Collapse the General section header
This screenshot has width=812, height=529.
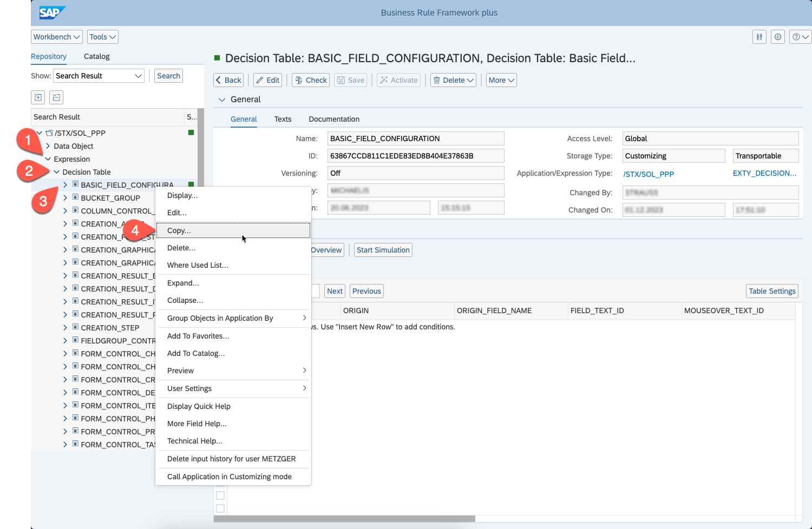222,100
